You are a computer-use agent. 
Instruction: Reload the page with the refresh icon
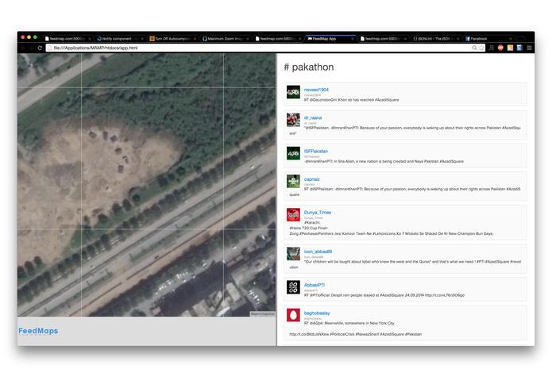pos(40,48)
